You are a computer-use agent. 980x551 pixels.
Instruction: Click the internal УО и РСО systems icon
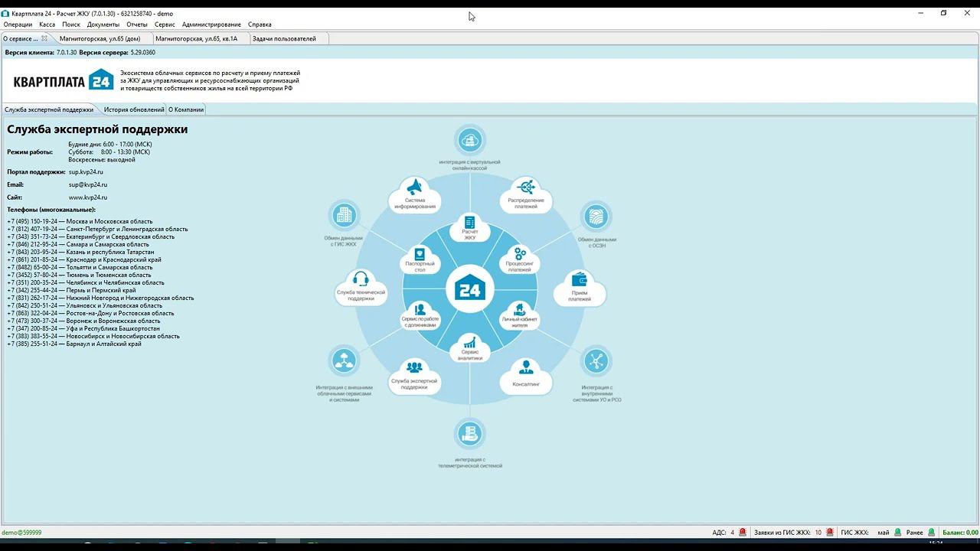(x=596, y=362)
